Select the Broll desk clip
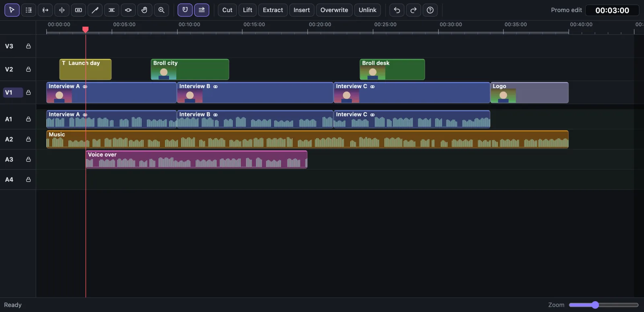644x312 pixels. click(x=392, y=69)
